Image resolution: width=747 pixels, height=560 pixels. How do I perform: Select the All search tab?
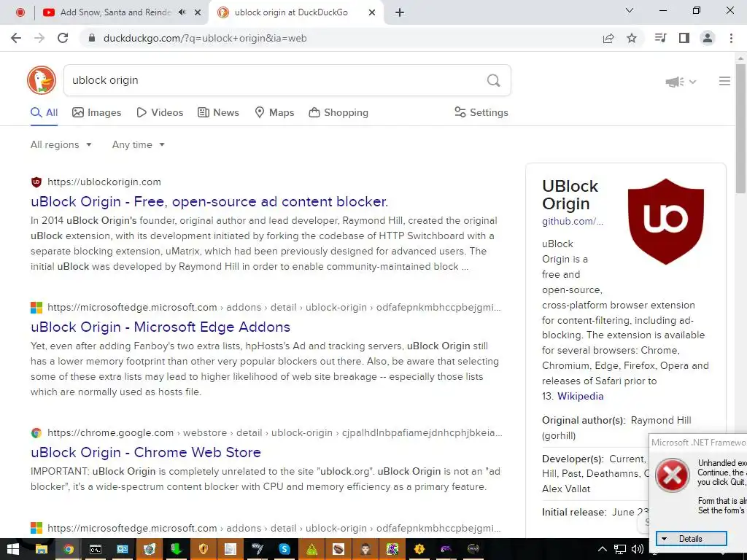coord(44,113)
